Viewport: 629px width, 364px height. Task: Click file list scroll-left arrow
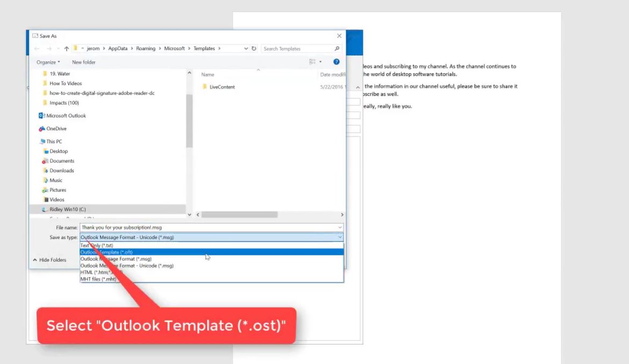198,215
